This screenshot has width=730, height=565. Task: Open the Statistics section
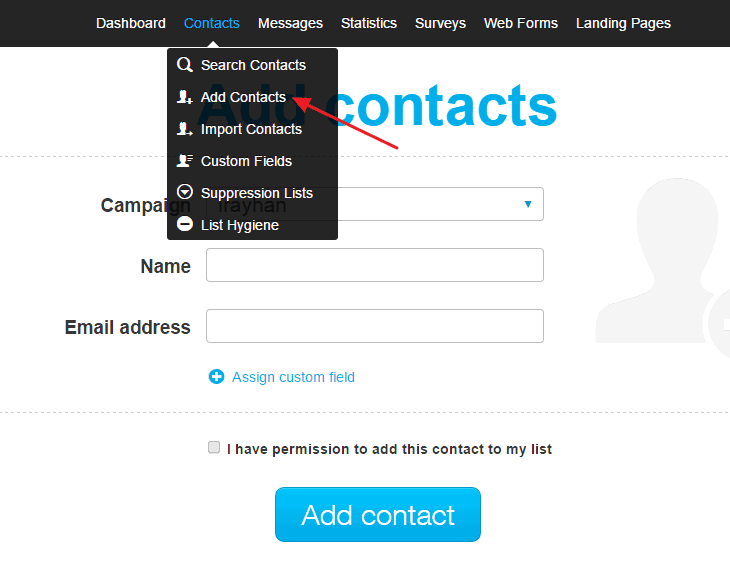(368, 23)
